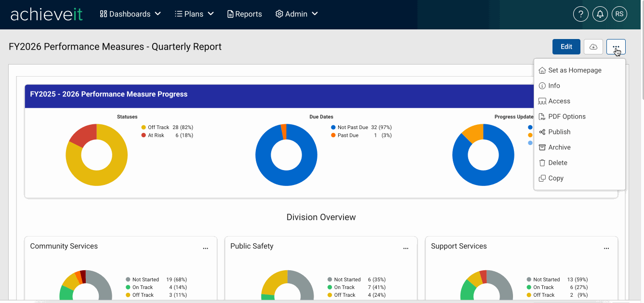Click the three-dot more options button

(616, 47)
